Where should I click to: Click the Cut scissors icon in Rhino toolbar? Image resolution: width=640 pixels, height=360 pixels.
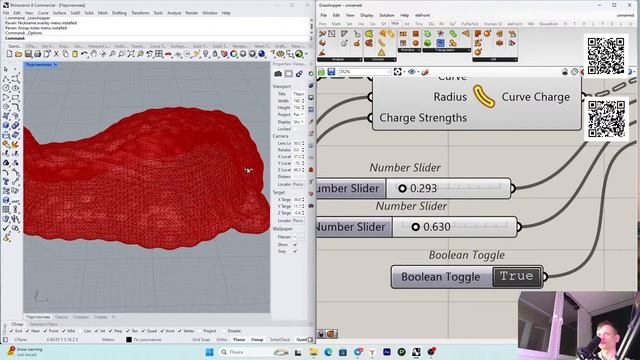pos(56,54)
